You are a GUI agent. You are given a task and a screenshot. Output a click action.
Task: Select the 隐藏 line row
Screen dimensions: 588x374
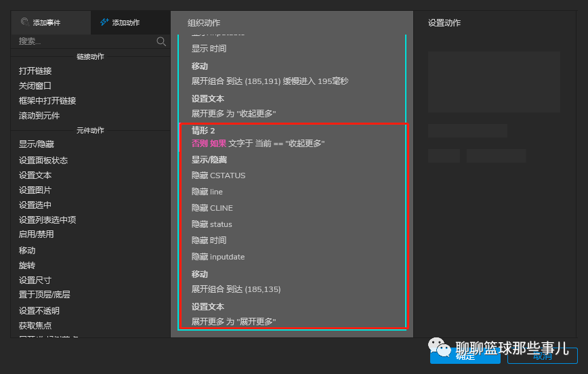point(207,192)
